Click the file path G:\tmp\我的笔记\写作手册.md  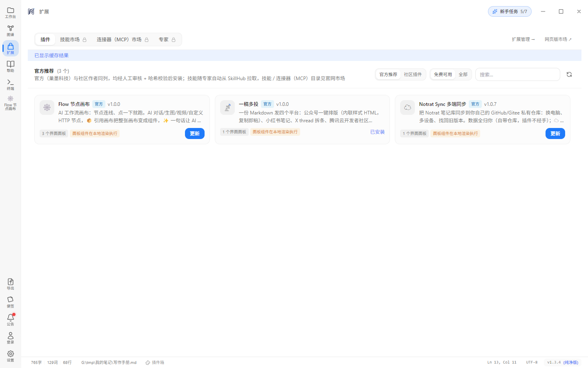pos(109,362)
